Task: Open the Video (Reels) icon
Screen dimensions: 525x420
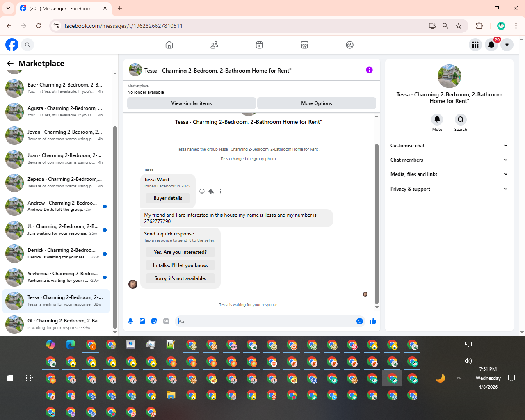Action: pos(259,45)
